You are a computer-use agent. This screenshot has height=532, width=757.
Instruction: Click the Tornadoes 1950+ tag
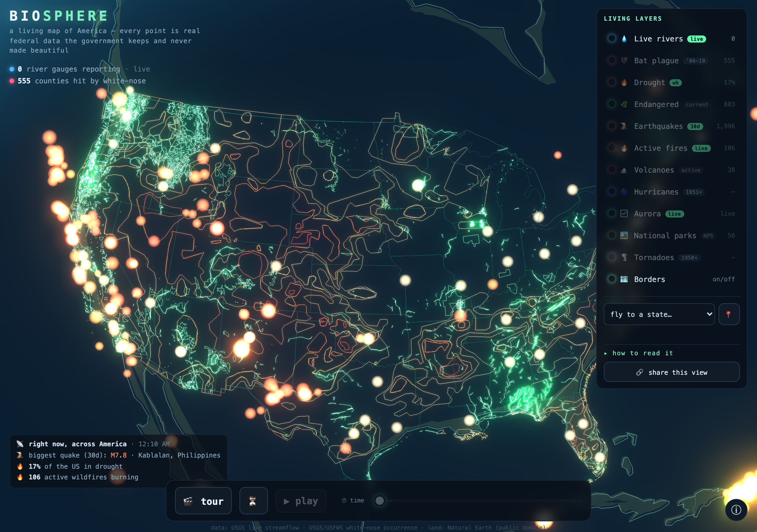click(x=689, y=258)
